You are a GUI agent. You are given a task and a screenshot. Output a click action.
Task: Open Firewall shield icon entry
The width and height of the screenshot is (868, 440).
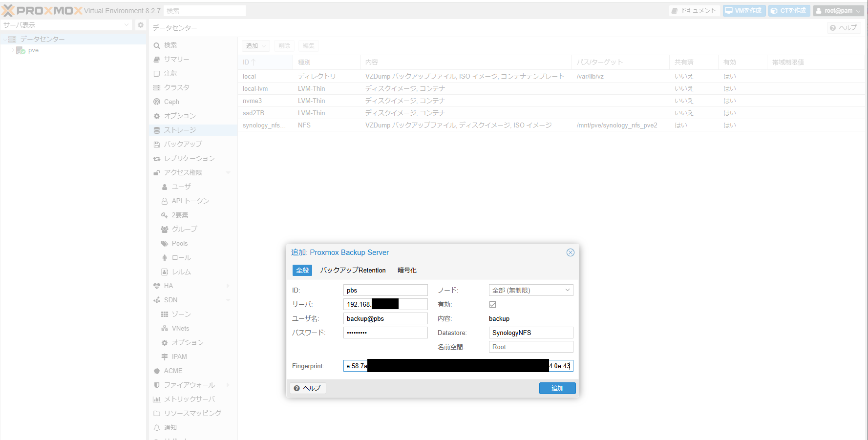pyautogui.click(x=157, y=385)
